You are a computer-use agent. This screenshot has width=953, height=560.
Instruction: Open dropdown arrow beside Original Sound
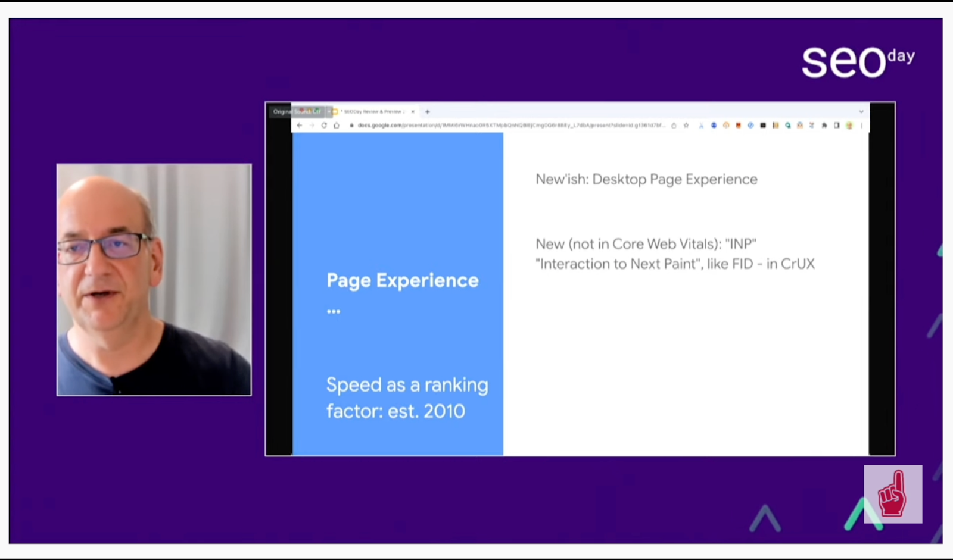328,112
